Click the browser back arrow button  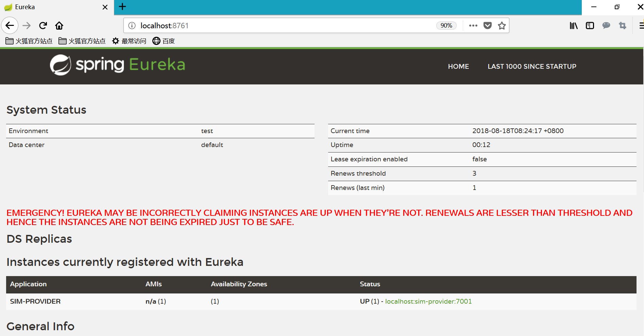[10, 26]
